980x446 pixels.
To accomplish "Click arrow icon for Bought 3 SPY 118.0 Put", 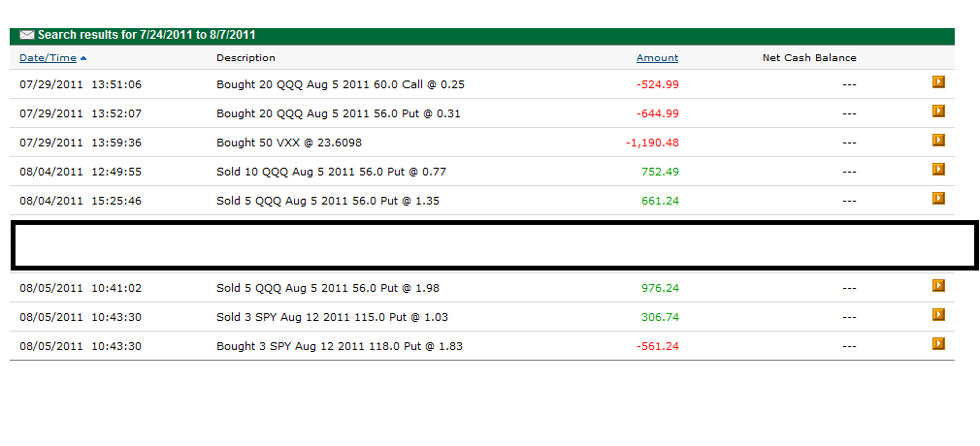I will click(938, 343).
